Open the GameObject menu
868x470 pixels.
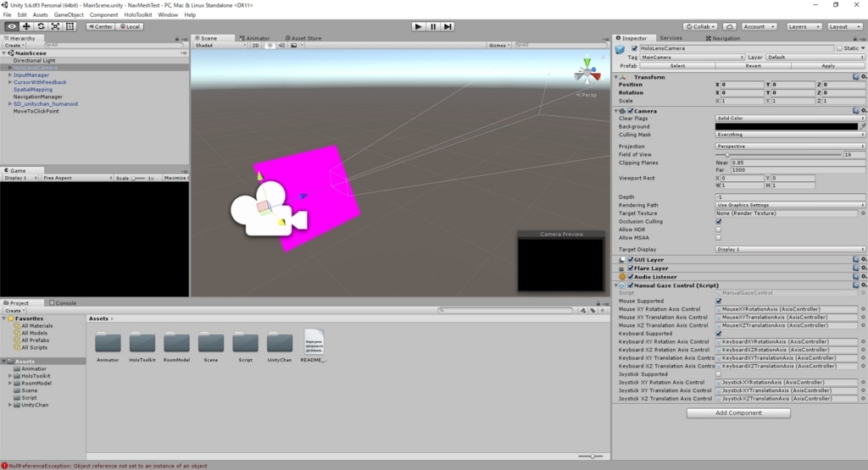pos(69,15)
